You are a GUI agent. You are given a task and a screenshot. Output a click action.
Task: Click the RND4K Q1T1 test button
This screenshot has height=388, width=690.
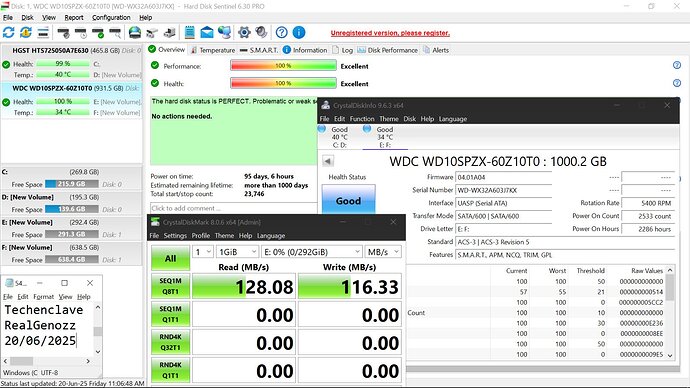(170, 370)
